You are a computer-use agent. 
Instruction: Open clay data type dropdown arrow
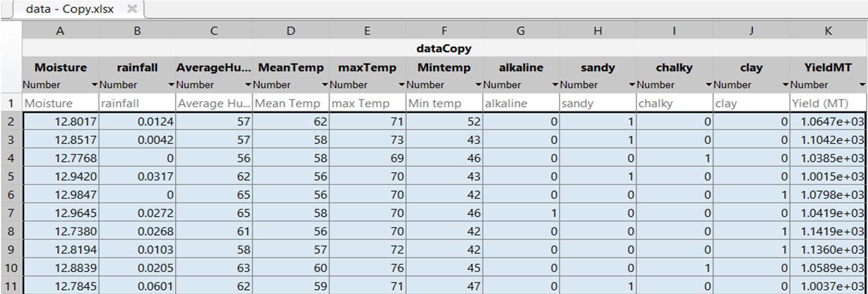(x=785, y=85)
